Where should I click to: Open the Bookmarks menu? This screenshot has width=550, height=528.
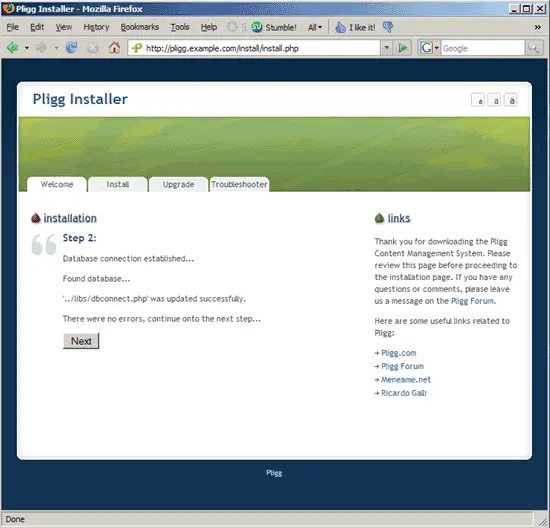pos(140,27)
